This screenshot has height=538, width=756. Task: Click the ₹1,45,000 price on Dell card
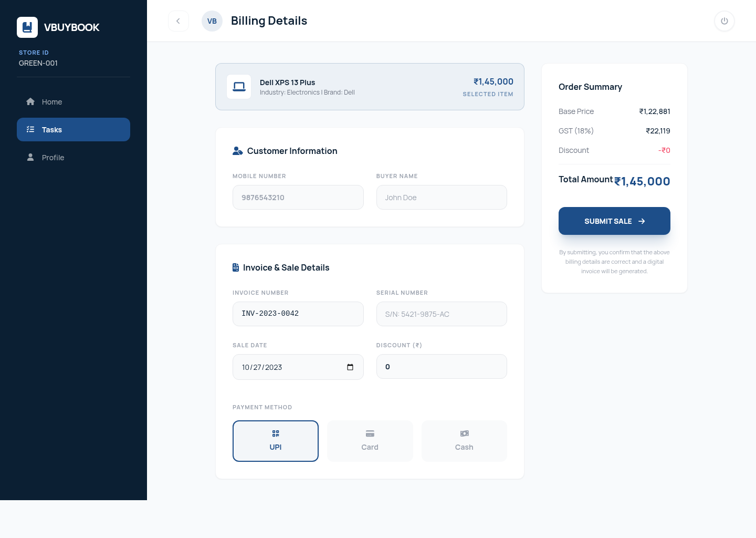pyautogui.click(x=493, y=81)
